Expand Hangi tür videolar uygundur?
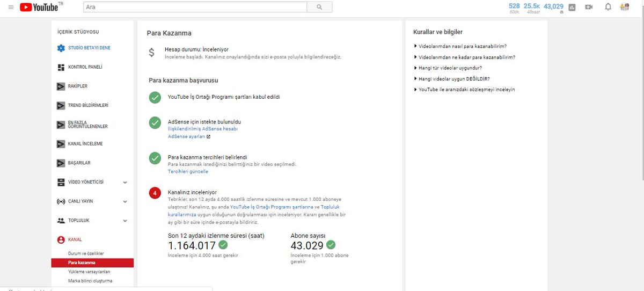Image resolution: width=644 pixels, height=291 pixels. tap(448, 68)
